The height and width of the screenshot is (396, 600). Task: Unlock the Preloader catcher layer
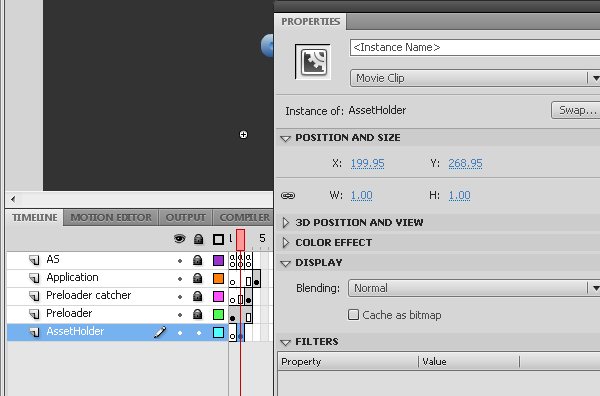197,297
